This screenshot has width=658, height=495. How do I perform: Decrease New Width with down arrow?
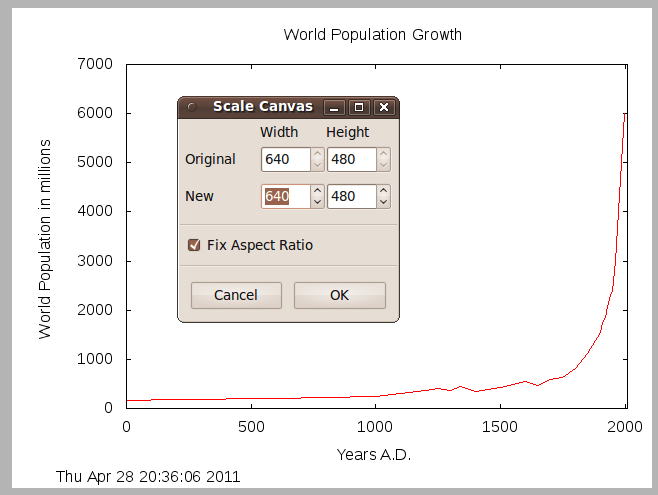[x=317, y=202]
